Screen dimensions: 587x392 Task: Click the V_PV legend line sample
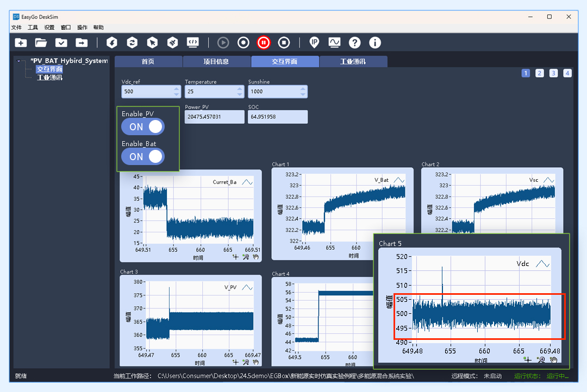(x=247, y=287)
